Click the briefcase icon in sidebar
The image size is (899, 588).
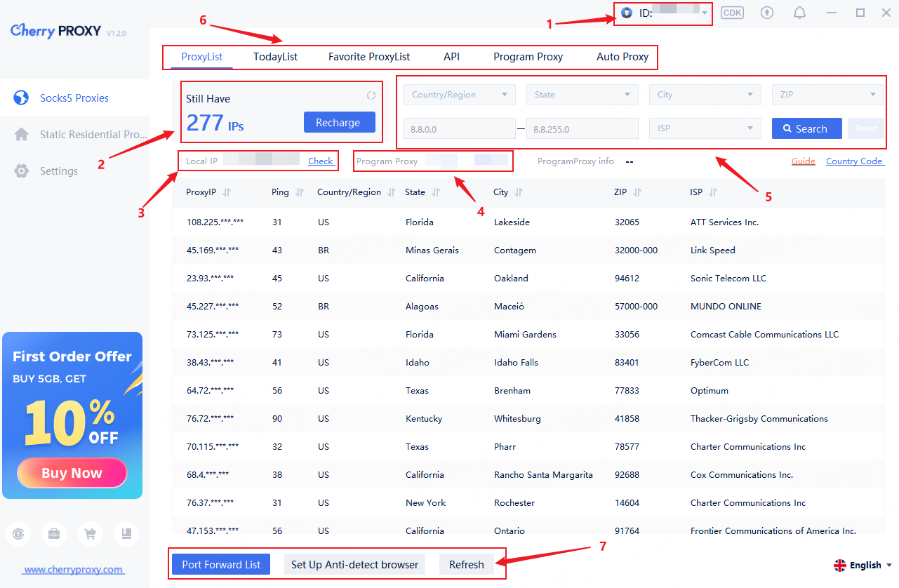53,534
